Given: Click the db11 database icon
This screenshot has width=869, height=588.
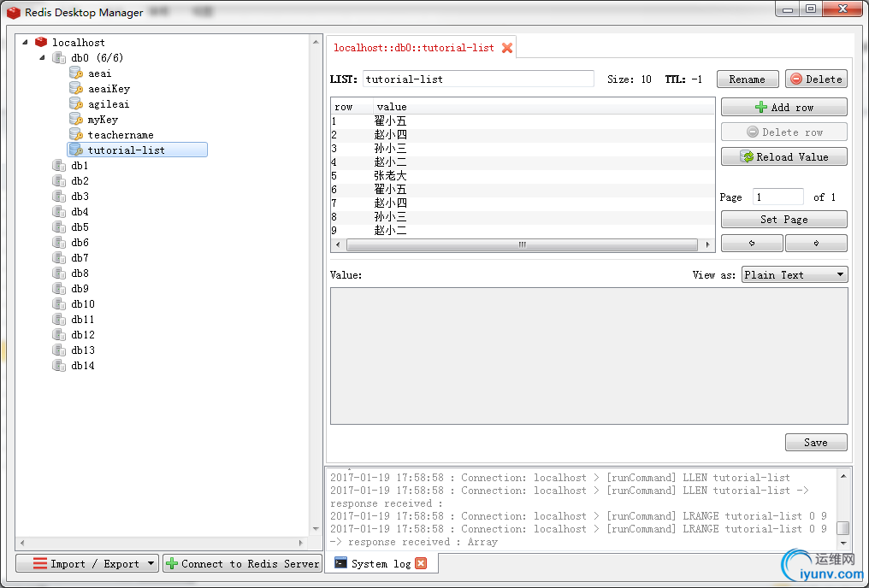Looking at the screenshot, I should (x=59, y=320).
